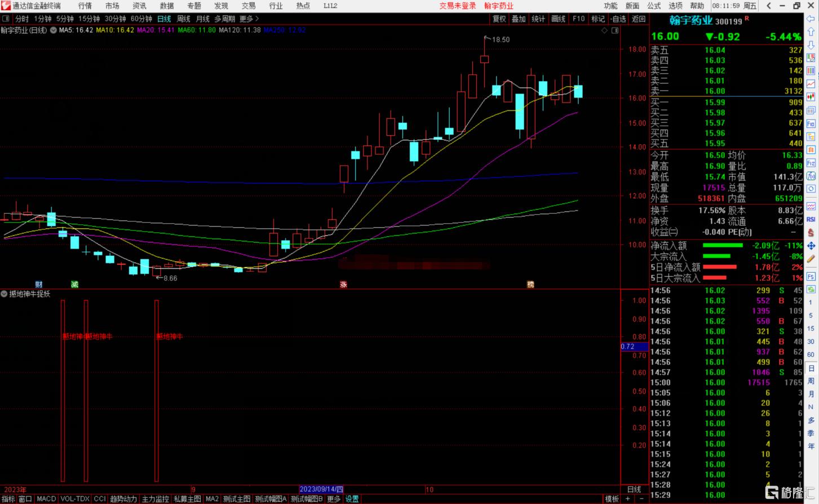The image size is (819, 504).
Task: Click the 涨 marker on chart timeline
Action: pos(343,284)
